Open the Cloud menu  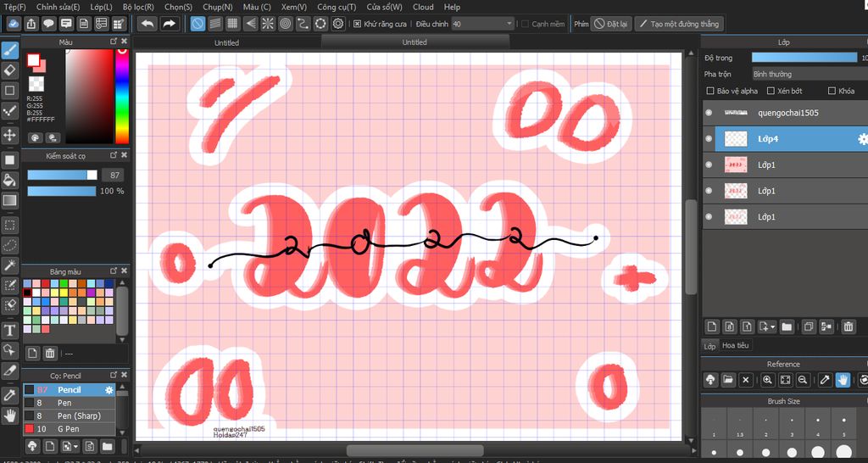coord(424,7)
